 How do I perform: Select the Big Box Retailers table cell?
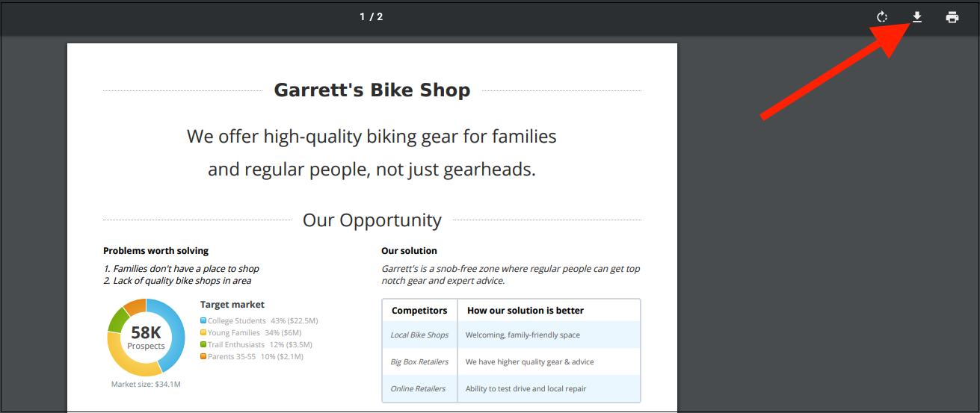pos(419,362)
